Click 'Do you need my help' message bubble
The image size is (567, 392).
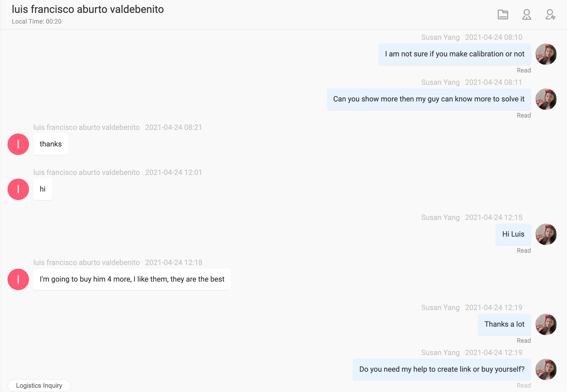[x=442, y=369]
